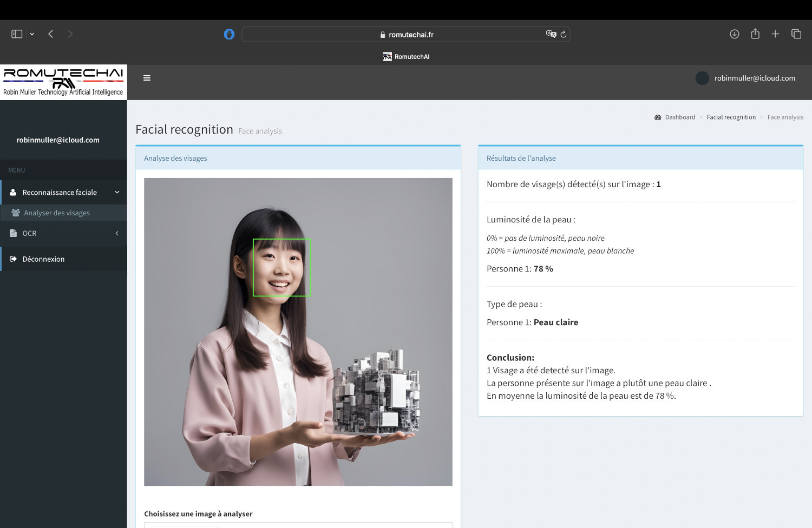Viewport: 812px width, 528px height.
Task: Open dropdown arrow beside the sidebar icon
Action: tap(32, 34)
